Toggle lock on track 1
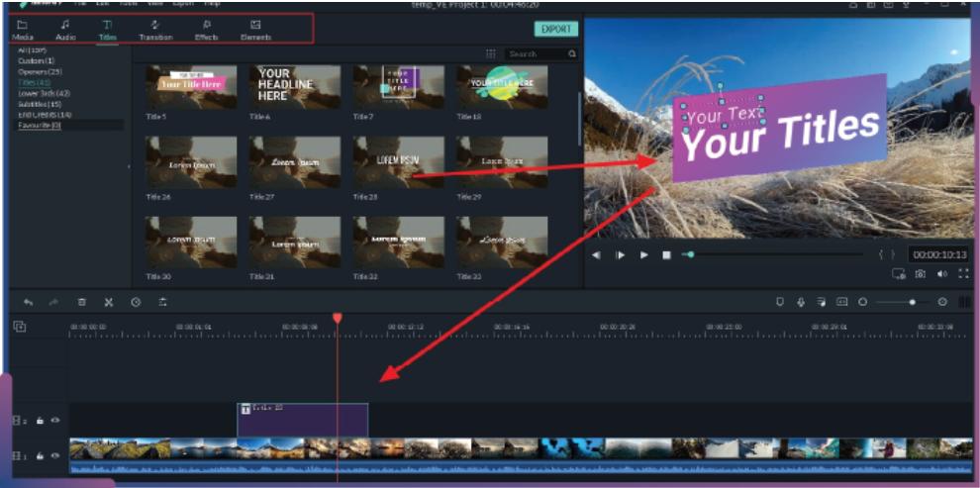Image resolution: width=980 pixels, height=488 pixels. point(40,456)
